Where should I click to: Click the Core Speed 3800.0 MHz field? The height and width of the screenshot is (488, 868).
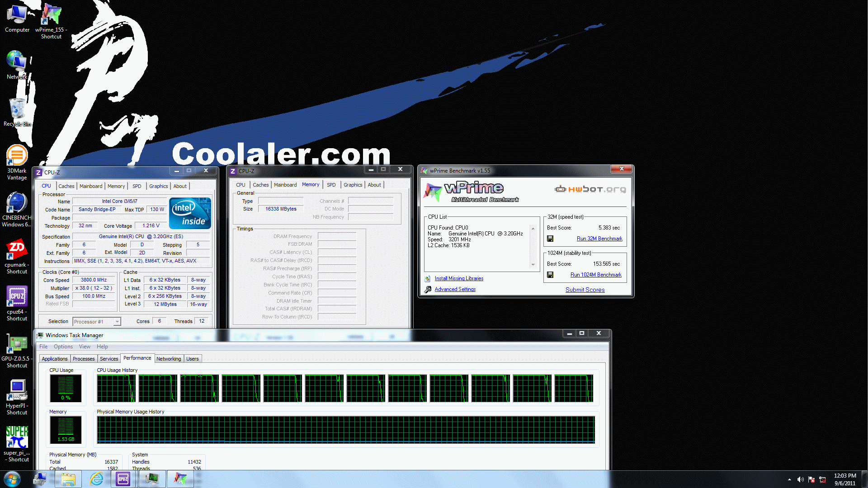point(94,280)
